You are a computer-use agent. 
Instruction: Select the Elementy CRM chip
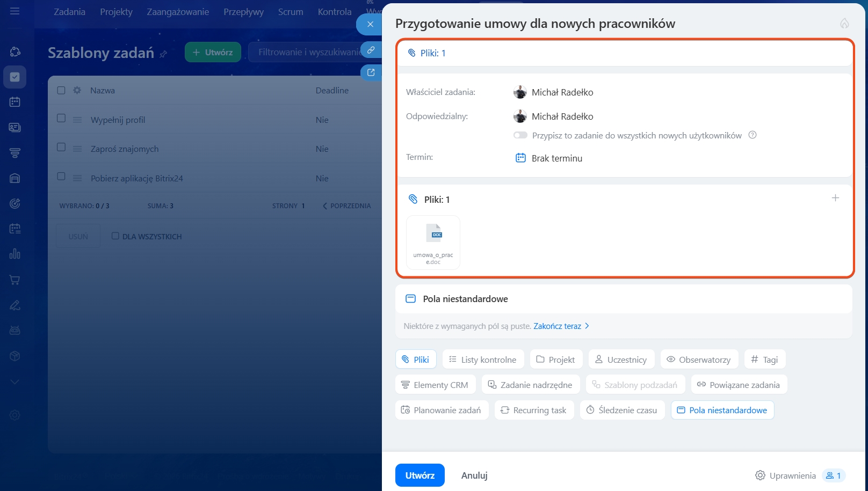pos(436,385)
